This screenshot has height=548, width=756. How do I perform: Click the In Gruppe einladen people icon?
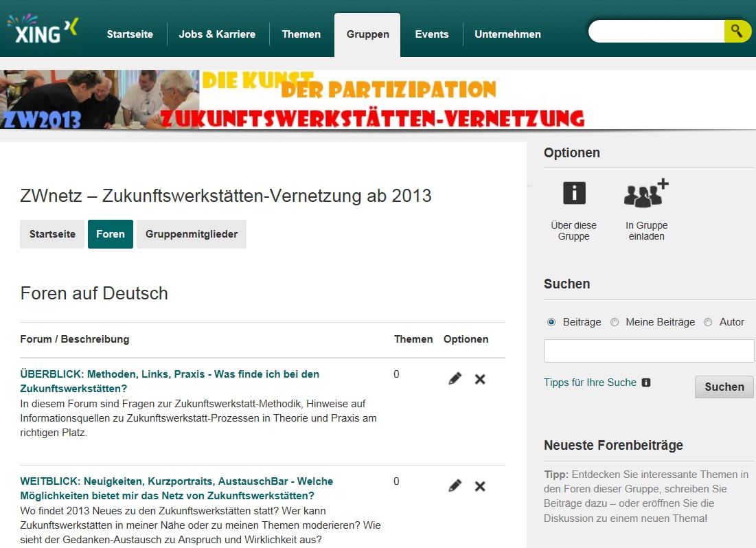(646, 194)
